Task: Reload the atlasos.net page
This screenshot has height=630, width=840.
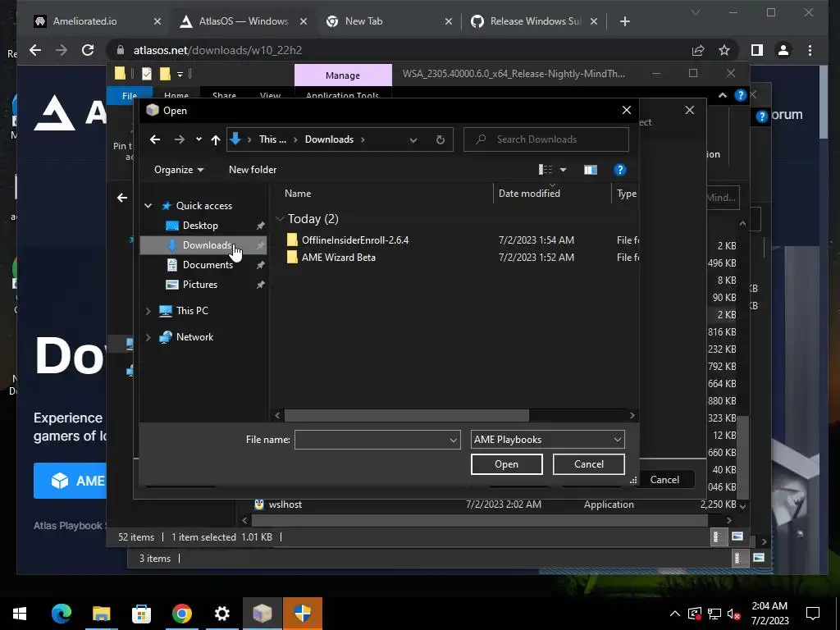Action: click(88, 50)
